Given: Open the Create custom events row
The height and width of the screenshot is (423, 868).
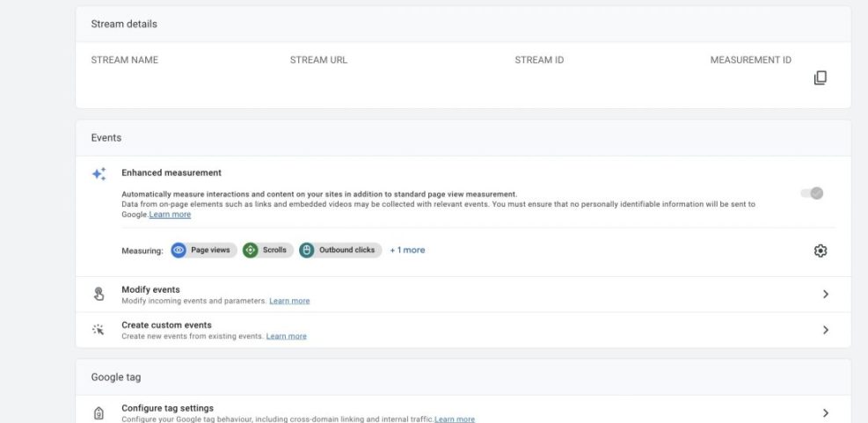Looking at the screenshot, I should click(463, 330).
